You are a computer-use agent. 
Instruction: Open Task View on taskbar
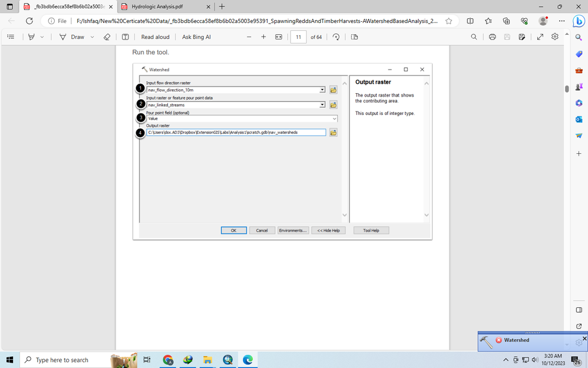pos(147,360)
